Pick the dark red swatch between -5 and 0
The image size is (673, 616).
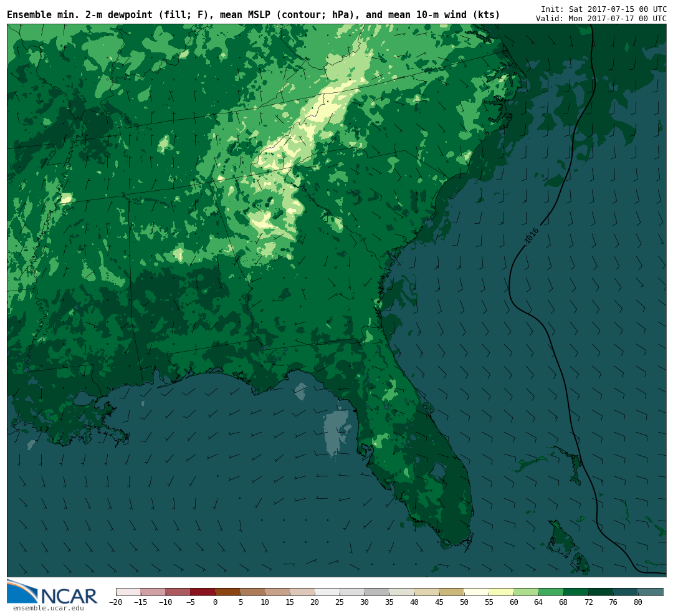click(x=203, y=592)
